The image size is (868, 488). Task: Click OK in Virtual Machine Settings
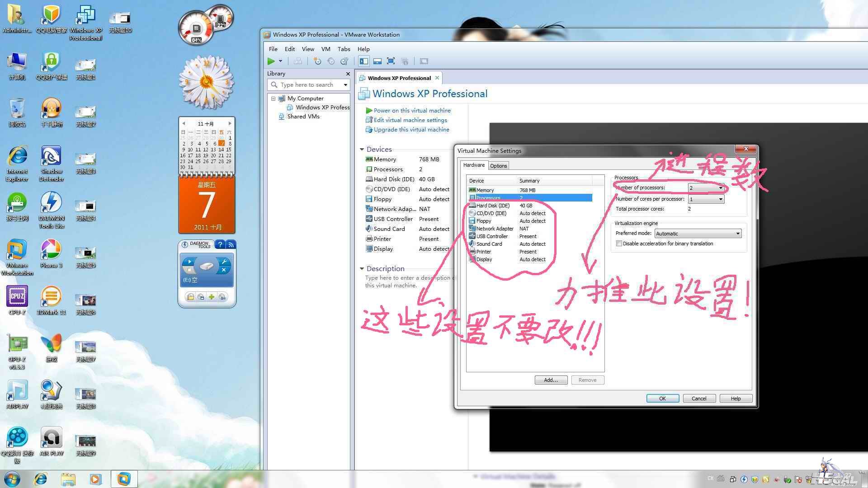[x=662, y=399]
